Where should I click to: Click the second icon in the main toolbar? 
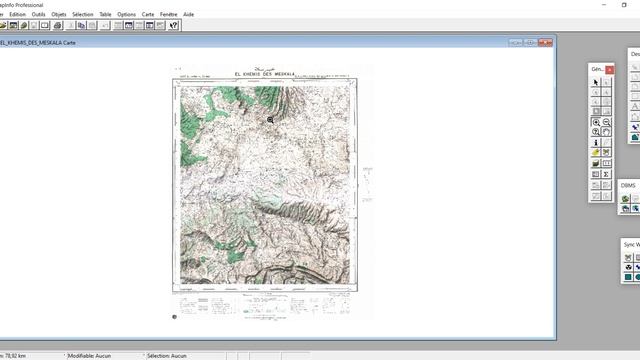(13, 26)
